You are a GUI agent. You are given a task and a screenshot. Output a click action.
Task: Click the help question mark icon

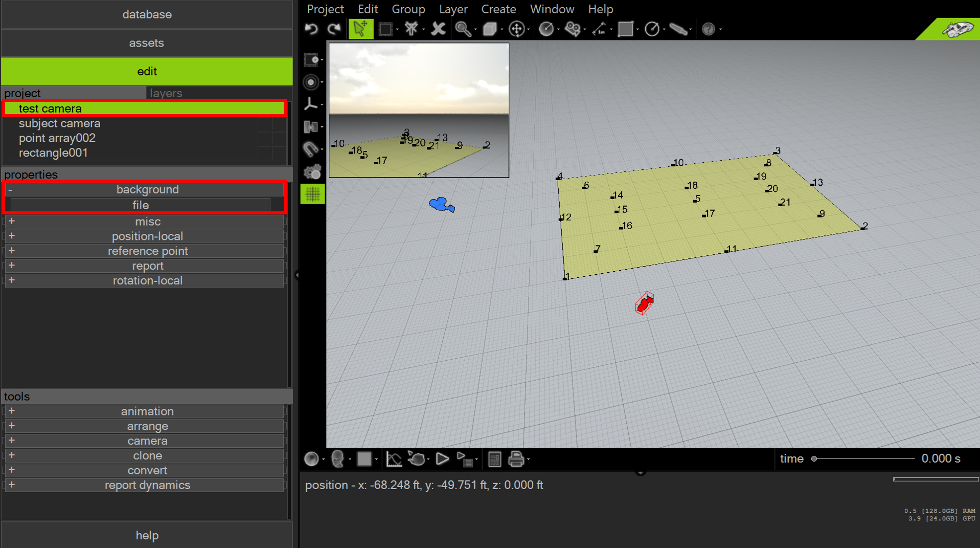[708, 29]
